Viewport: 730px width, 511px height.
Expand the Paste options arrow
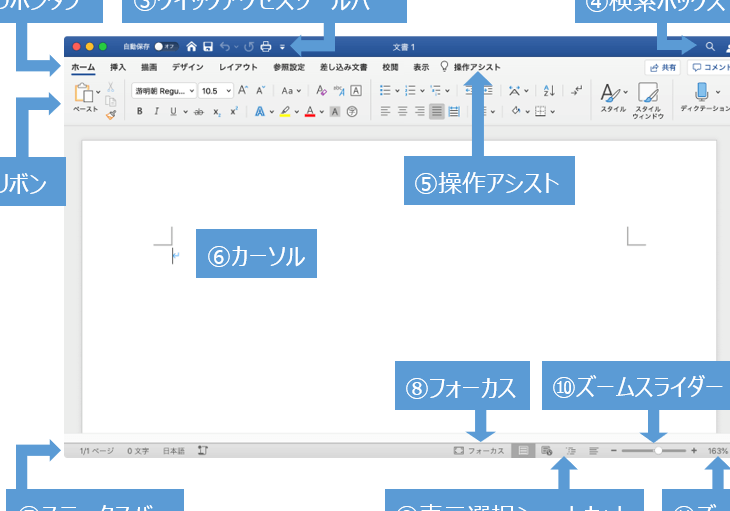98,92
